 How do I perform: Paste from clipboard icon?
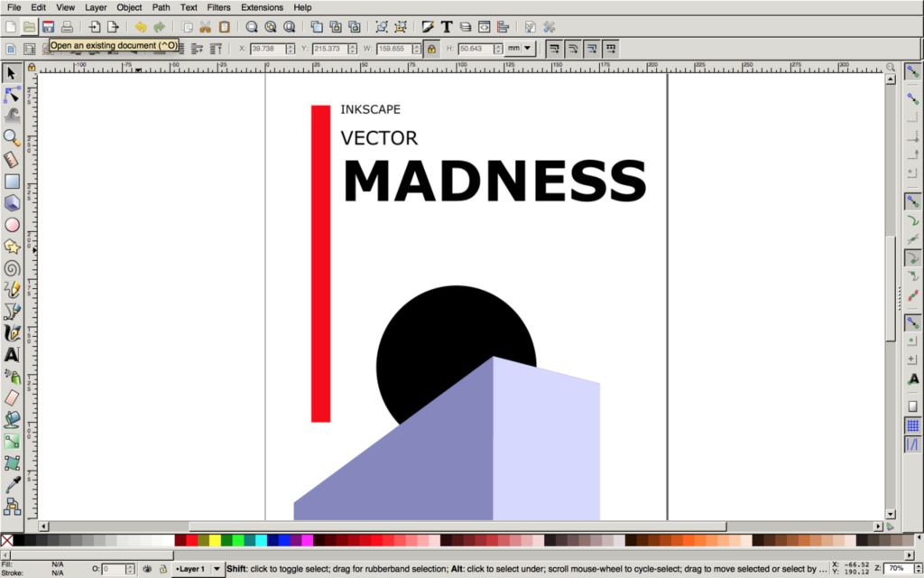point(224,27)
